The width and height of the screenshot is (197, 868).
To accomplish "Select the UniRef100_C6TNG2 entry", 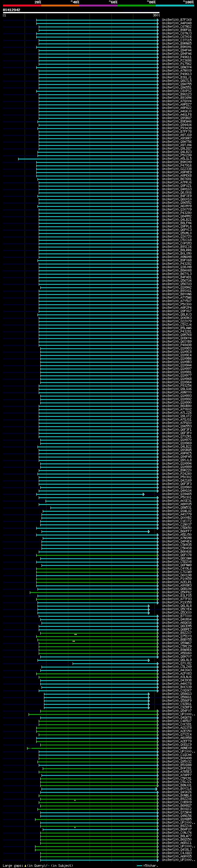I will pos(176,26).
